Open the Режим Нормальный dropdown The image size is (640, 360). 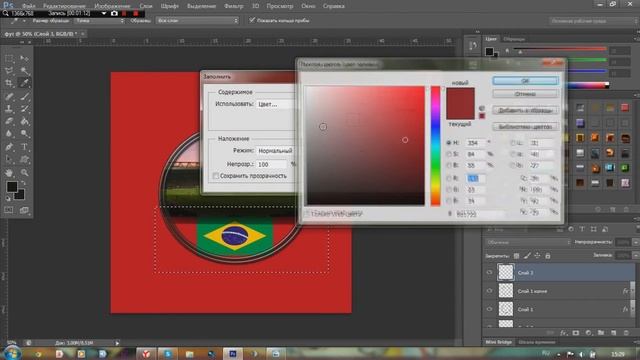click(276, 151)
